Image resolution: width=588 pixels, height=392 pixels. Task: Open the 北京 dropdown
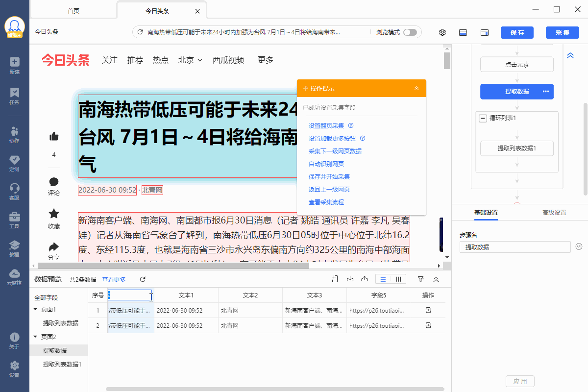(190, 60)
